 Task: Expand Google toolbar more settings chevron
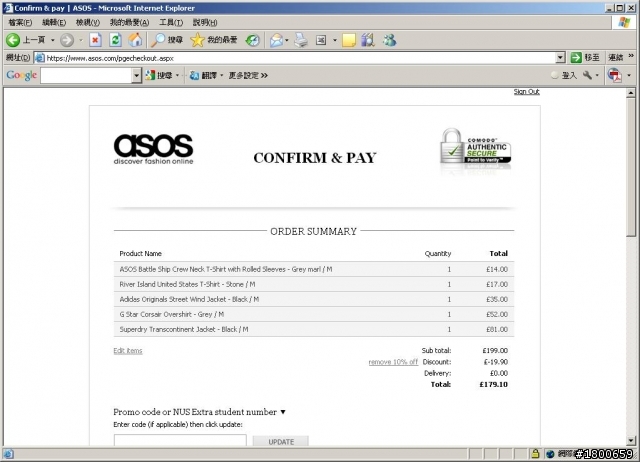click(x=264, y=75)
